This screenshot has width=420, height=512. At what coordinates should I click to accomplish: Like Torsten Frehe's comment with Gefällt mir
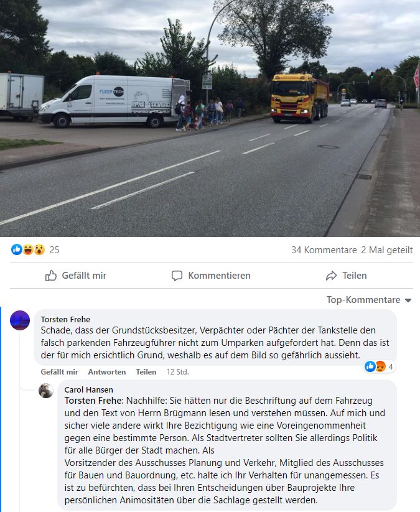click(x=60, y=372)
